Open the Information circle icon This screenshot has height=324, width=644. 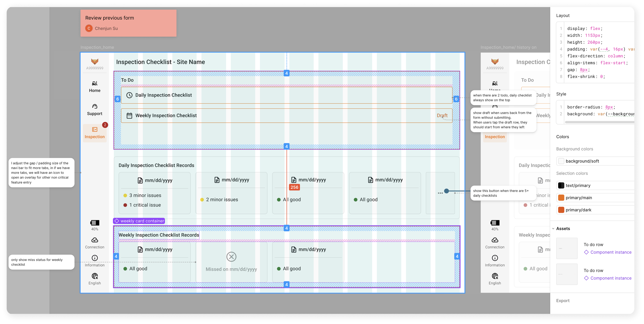pyautogui.click(x=94, y=258)
